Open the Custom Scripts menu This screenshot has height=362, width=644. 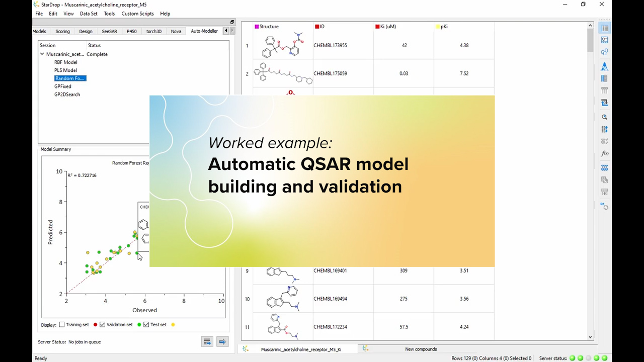[137, 14]
